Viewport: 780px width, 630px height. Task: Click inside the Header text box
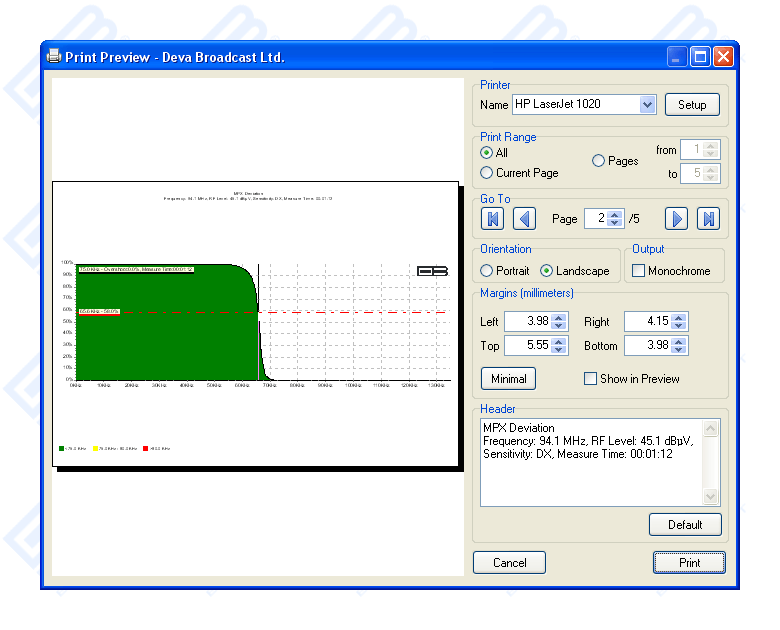click(x=592, y=462)
